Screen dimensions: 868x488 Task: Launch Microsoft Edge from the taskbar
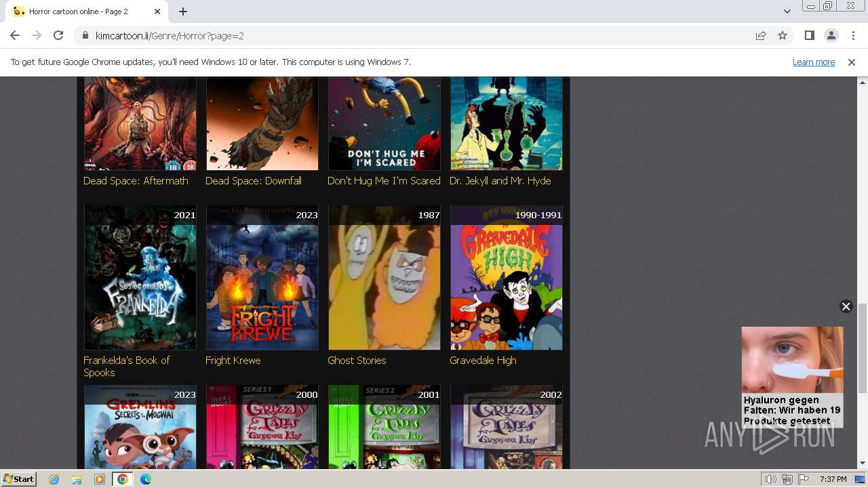tap(145, 479)
